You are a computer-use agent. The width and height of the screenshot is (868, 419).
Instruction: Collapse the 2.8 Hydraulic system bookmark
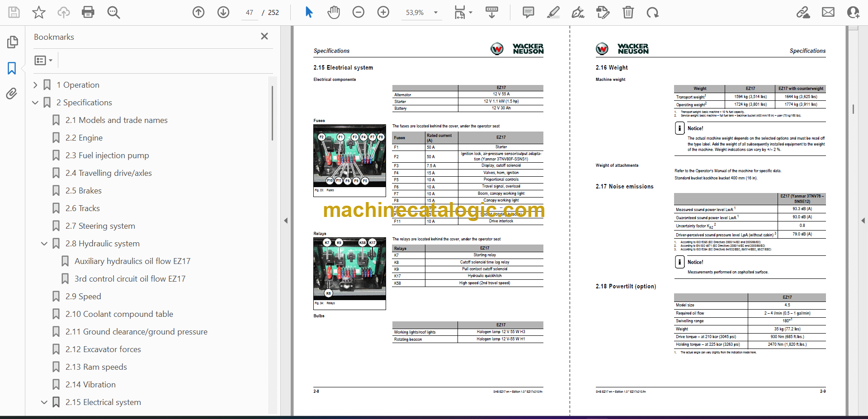click(44, 244)
